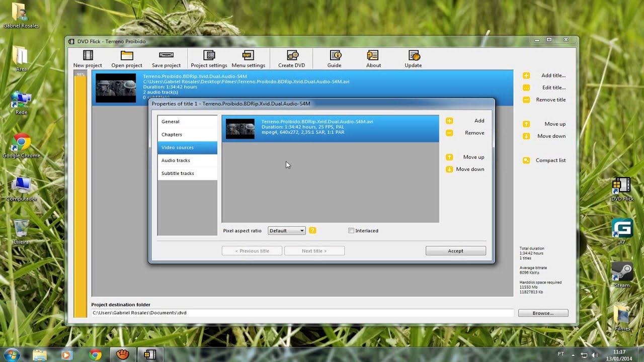Select the Chapters section
Screen dimensions: 644x362
187,135
